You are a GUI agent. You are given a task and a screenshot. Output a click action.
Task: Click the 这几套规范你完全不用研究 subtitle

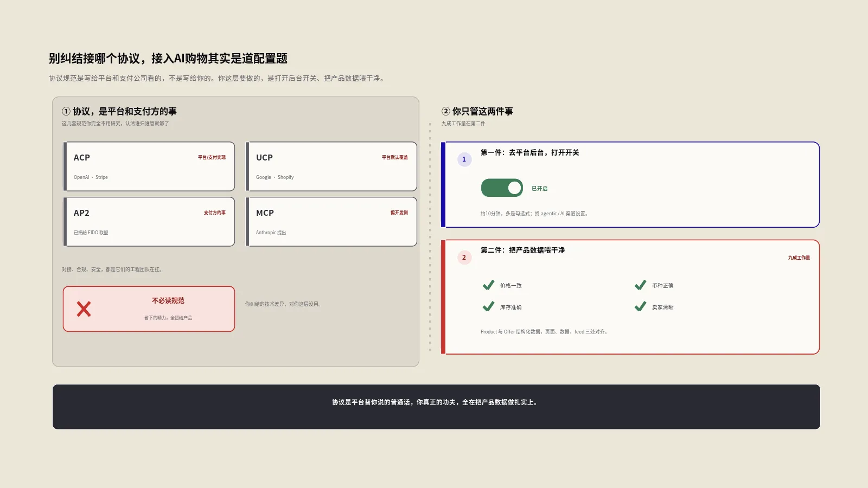[115, 124]
